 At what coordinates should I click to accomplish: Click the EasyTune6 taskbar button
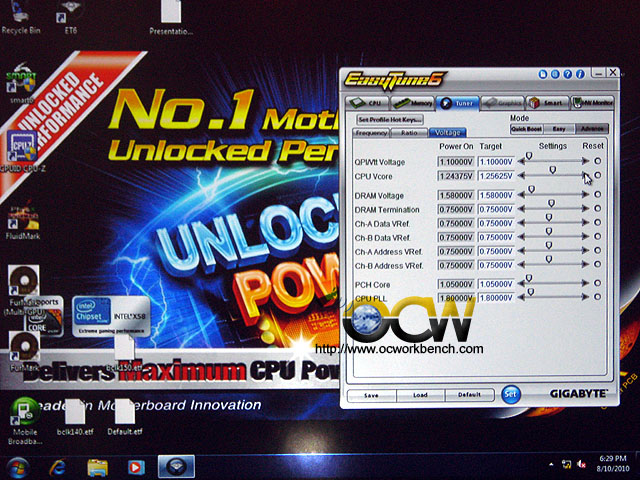[176, 467]
